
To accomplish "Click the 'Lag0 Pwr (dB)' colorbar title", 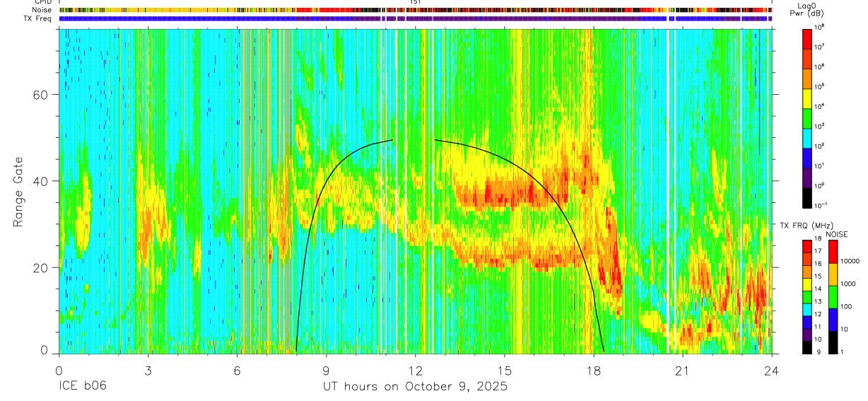I will [808, 10].
